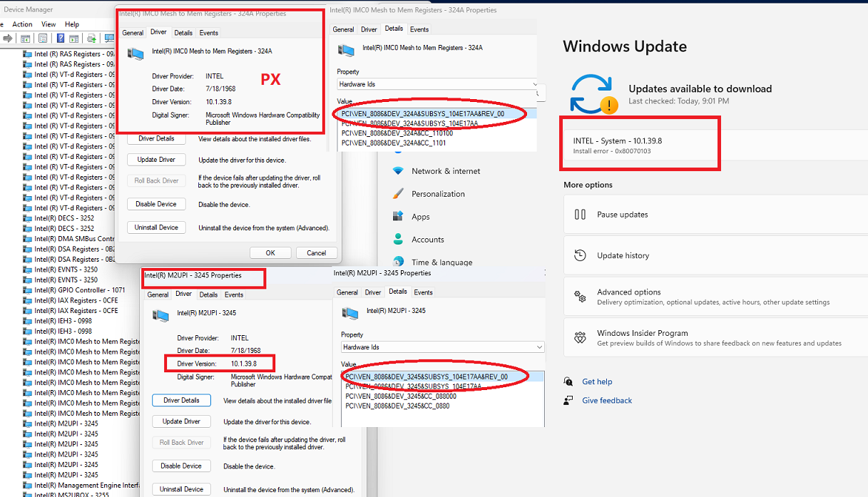
Task: Click the icon beside GPIO Controller - 1071
Action: pos(27,290)
